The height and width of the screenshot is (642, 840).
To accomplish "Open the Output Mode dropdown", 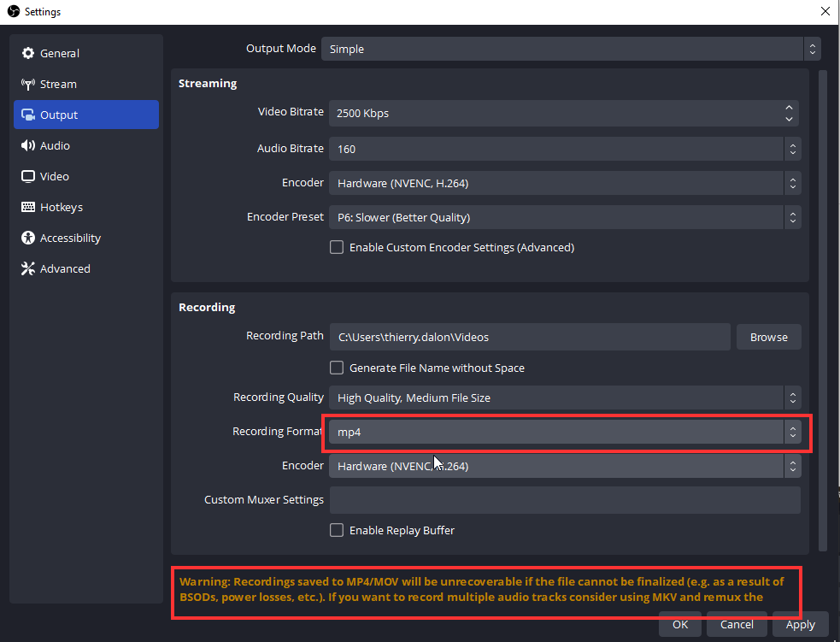I will [x=571, y=49].
